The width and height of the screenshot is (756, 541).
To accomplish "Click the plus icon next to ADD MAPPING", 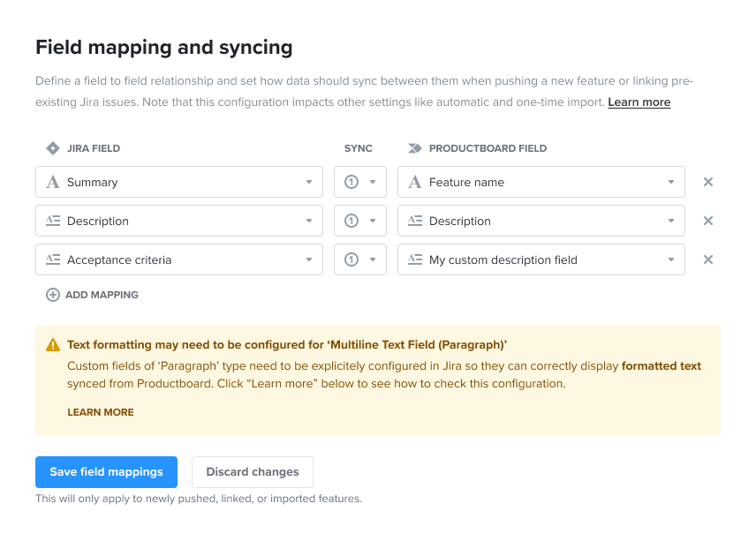I will [x=52, y=295].
